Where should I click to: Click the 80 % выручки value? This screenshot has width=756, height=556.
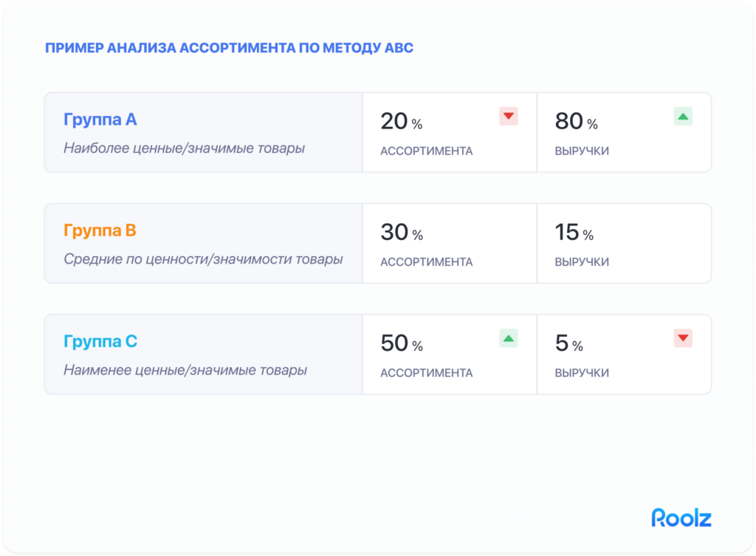(x=576, y=122)
